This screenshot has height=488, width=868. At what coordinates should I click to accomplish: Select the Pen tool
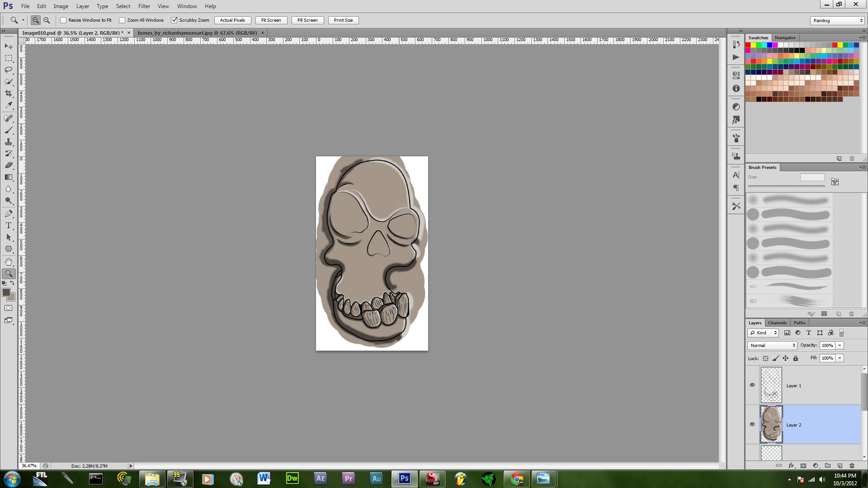coord(9,214)
